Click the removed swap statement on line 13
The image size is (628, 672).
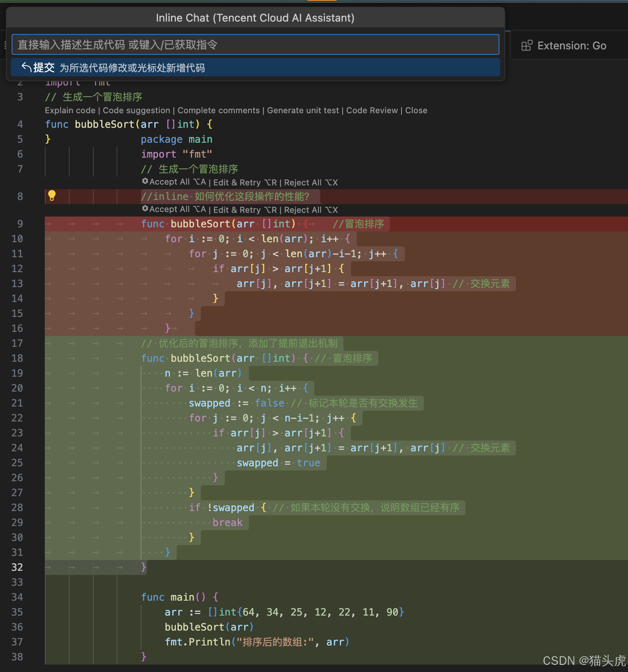(x=341, y=283)
